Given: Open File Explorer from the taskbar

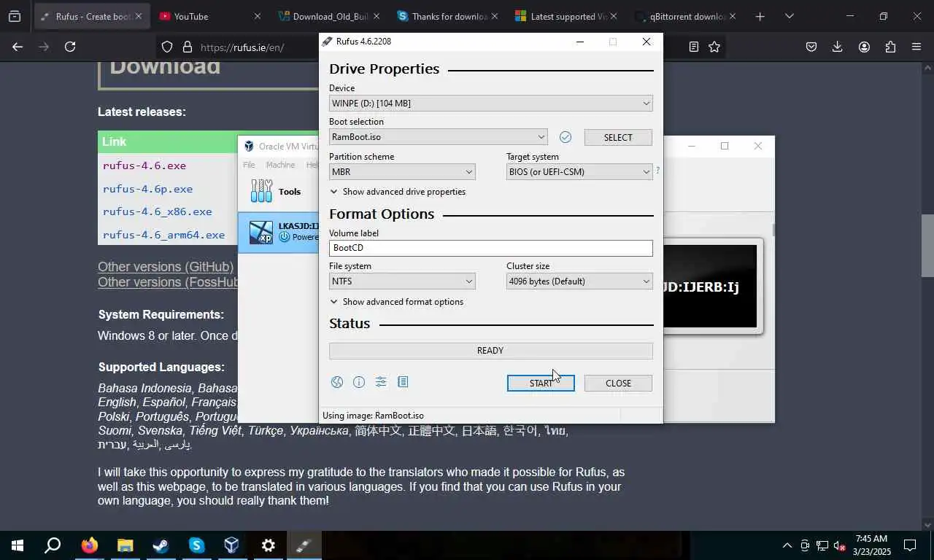Looking at the screenshot, I should coord(125,545).
